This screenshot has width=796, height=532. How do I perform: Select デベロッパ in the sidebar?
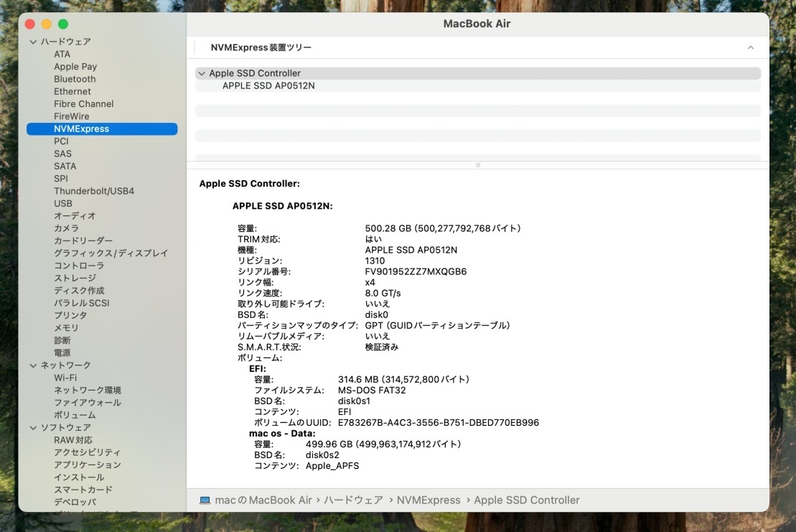click(x=75, y=502)
